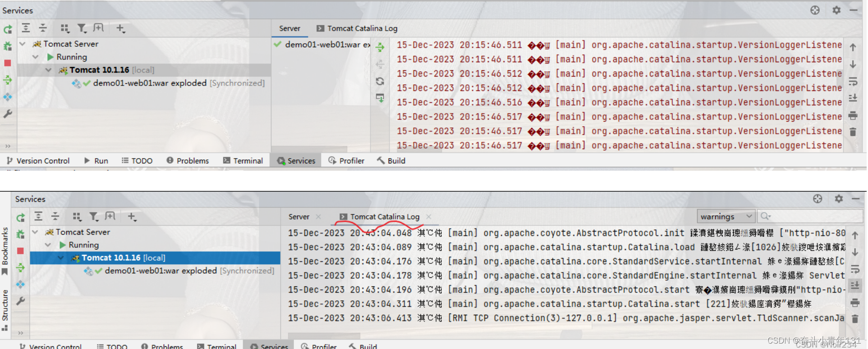868x349 pixels.
Task: Toggle Soft-Wrap in upper log console
Action: (853, 82)
